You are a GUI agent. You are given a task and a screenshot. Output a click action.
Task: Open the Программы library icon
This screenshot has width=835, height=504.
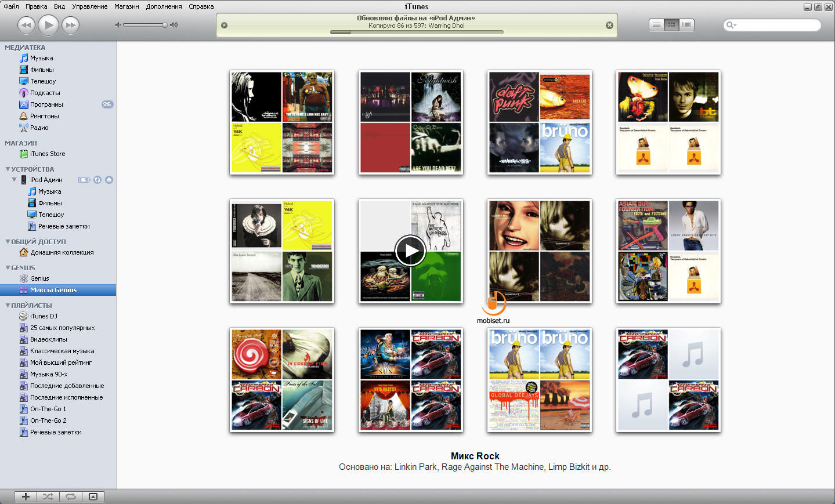click(24, 104)
